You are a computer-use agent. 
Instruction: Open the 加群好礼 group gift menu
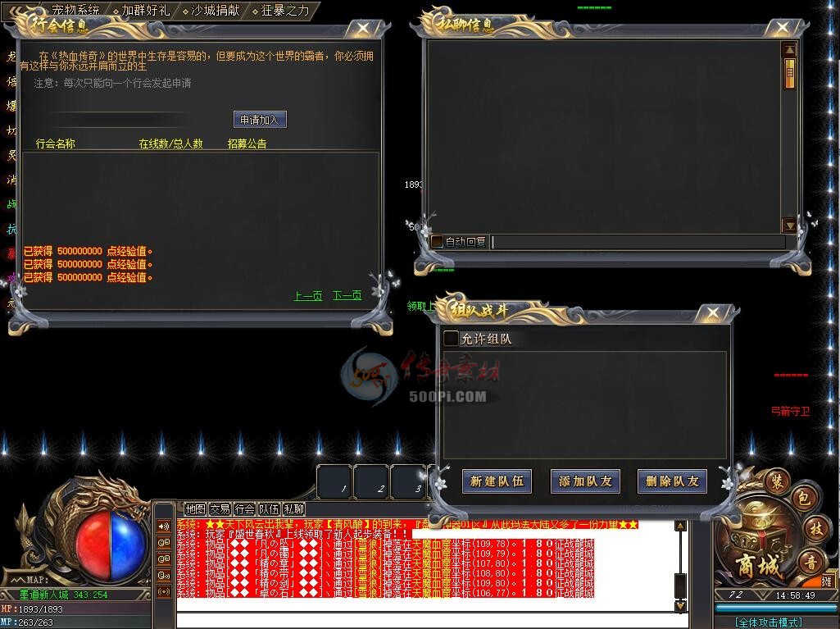click(145, 10)
